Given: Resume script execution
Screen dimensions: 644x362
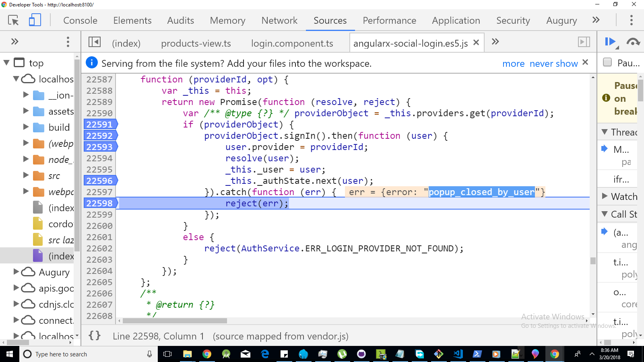Looking at the screenshot, I should point(610,41).
